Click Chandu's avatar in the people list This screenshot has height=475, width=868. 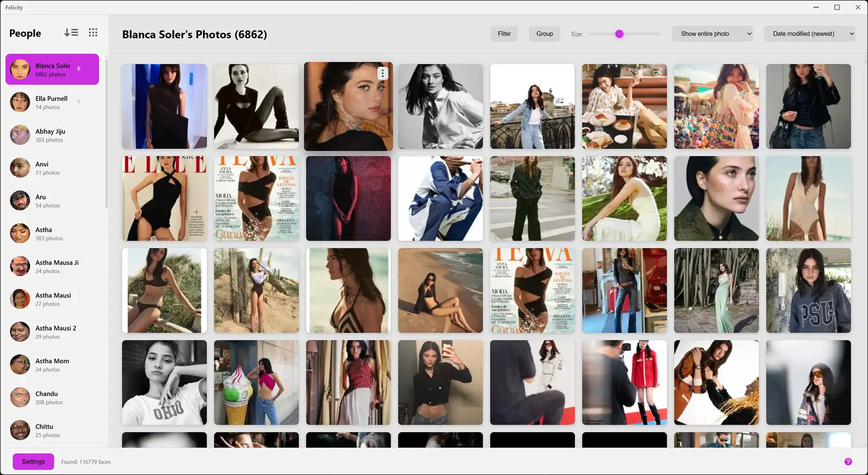(x=20, y=397)
